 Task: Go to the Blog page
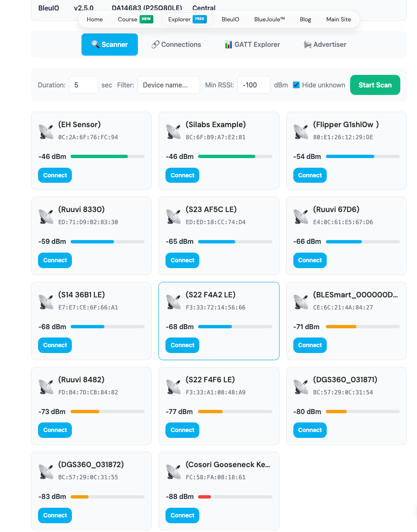(x=305, y=19)
